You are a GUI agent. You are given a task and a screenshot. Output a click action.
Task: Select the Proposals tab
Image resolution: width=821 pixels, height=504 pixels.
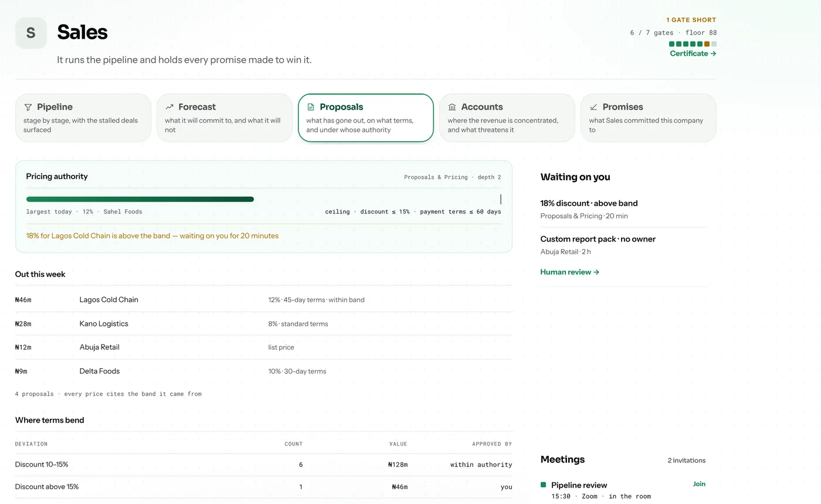(366, 118)
